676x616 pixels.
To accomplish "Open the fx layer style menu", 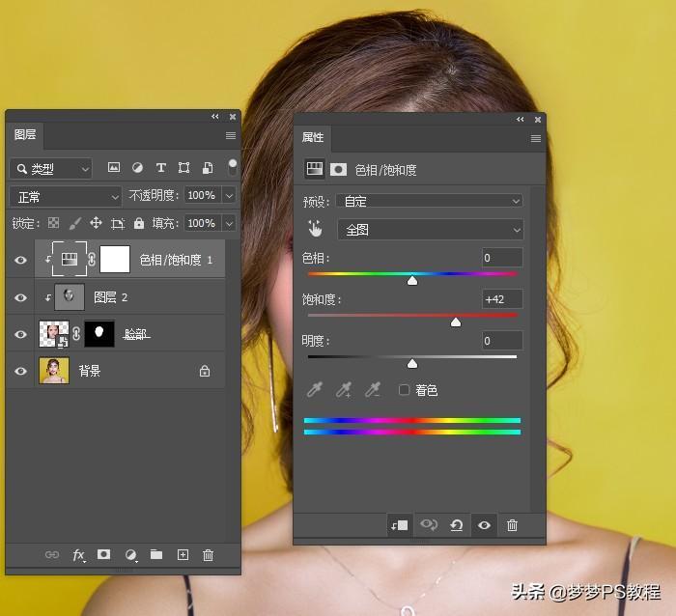I will tap(79, 555).
